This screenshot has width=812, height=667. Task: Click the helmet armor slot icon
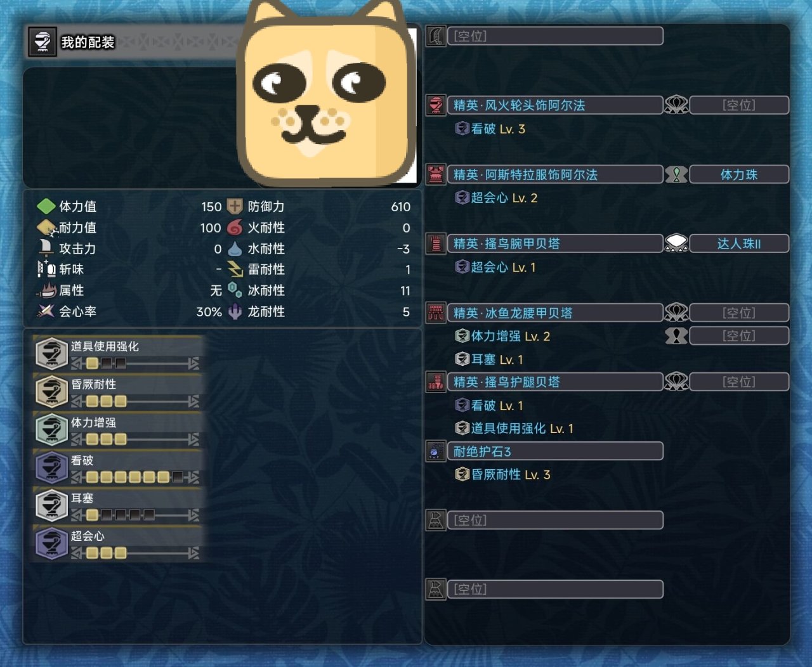point(436,105)
